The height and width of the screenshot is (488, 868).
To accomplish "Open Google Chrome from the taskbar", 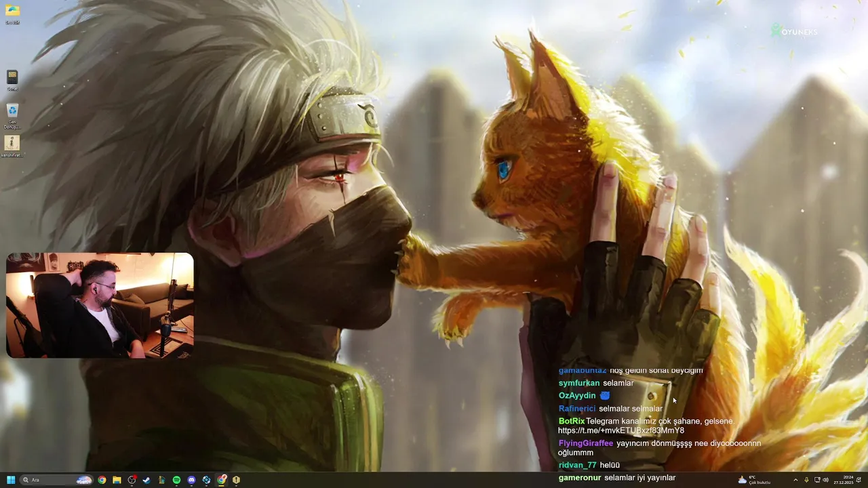I will (x=102, y=480).
